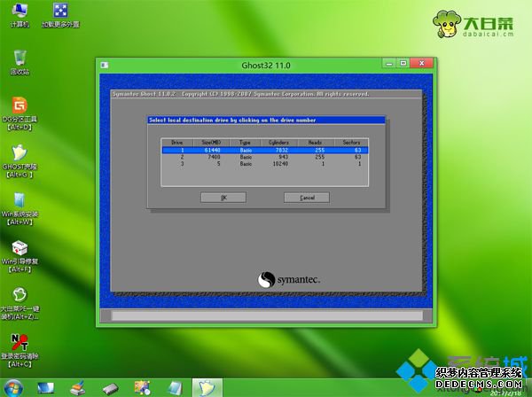Image resolution: width=532 pixels, height=397 pixels.
Task: Click the active Ghost taskbar button
Action: [x=207, y=388]
